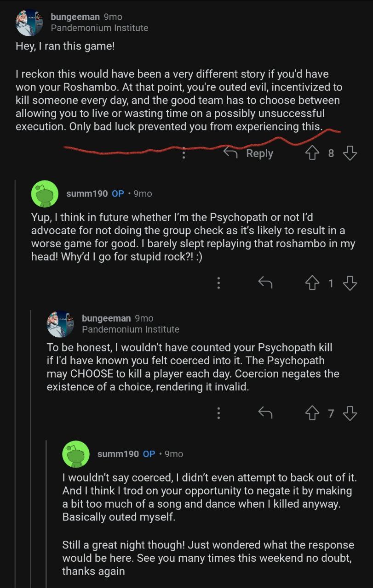The height and width of the screenshot is (588, 373).
Task: Open summm190's green avatar on first reply
Action: (x=45, y=194)
